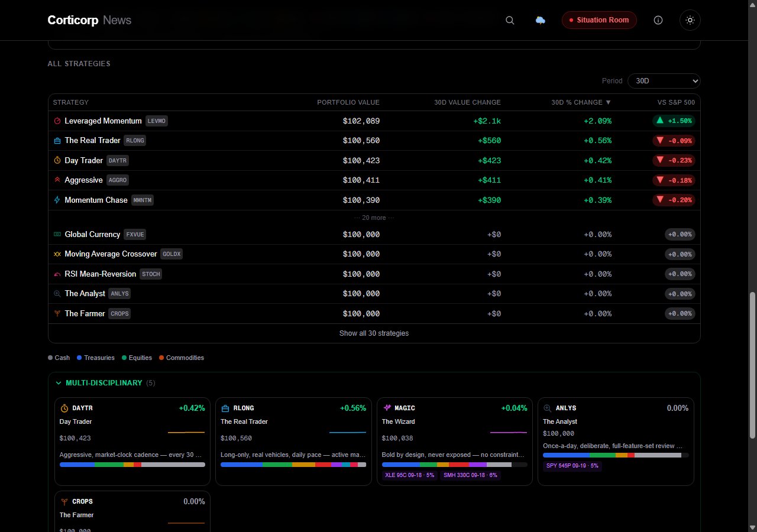Sort by 30D Value Change header
Image resolution: width=757 pixels, height=532 pixels.
tap(467, 102)
